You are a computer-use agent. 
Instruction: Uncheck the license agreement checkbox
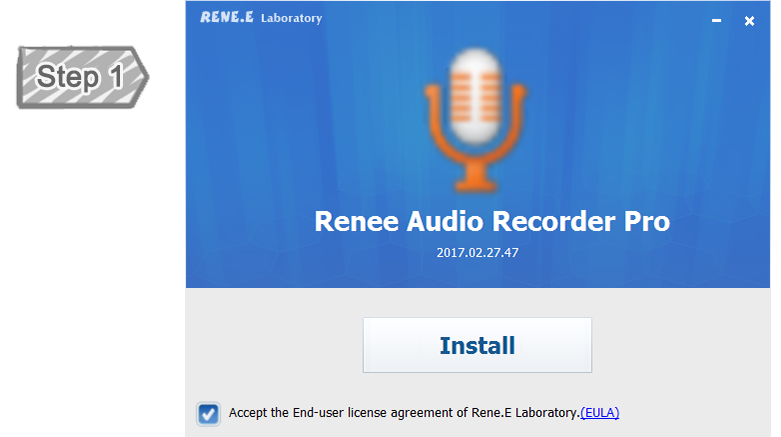(208, 412)
